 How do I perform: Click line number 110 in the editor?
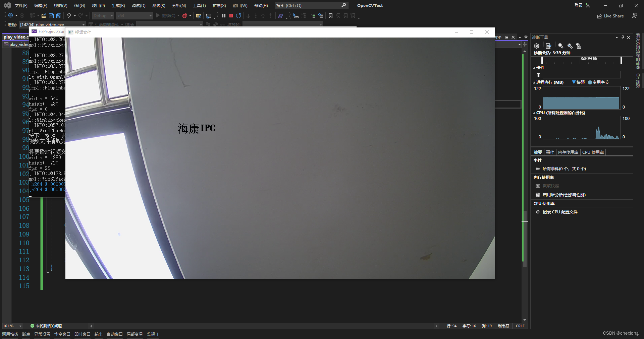(24, 243)
